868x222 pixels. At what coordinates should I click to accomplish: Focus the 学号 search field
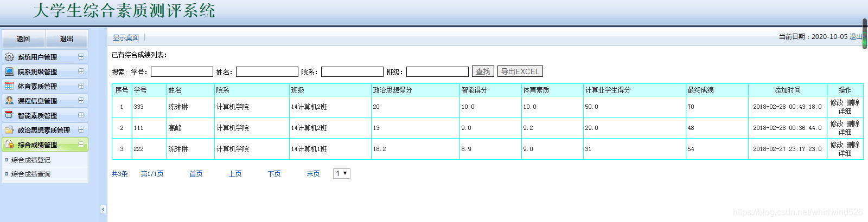tap(182, 71)
